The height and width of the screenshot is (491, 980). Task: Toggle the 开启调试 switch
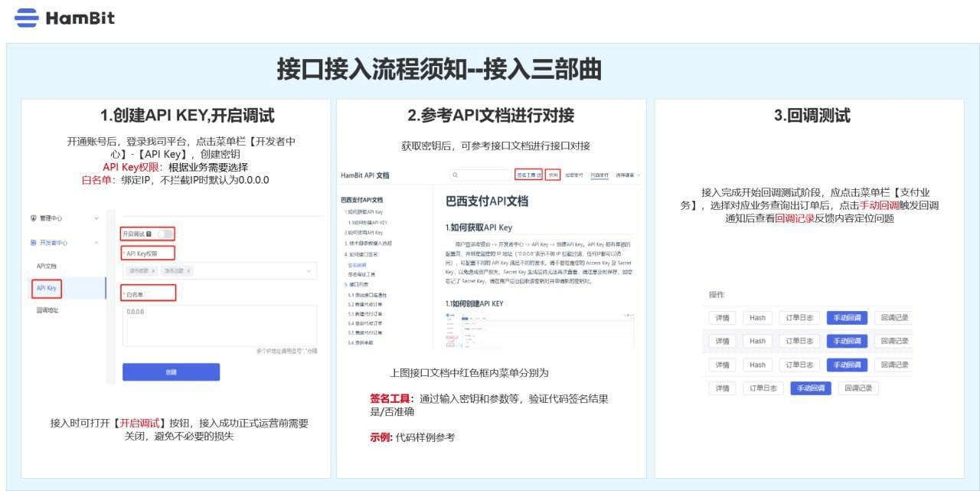[x=165, y=234]
